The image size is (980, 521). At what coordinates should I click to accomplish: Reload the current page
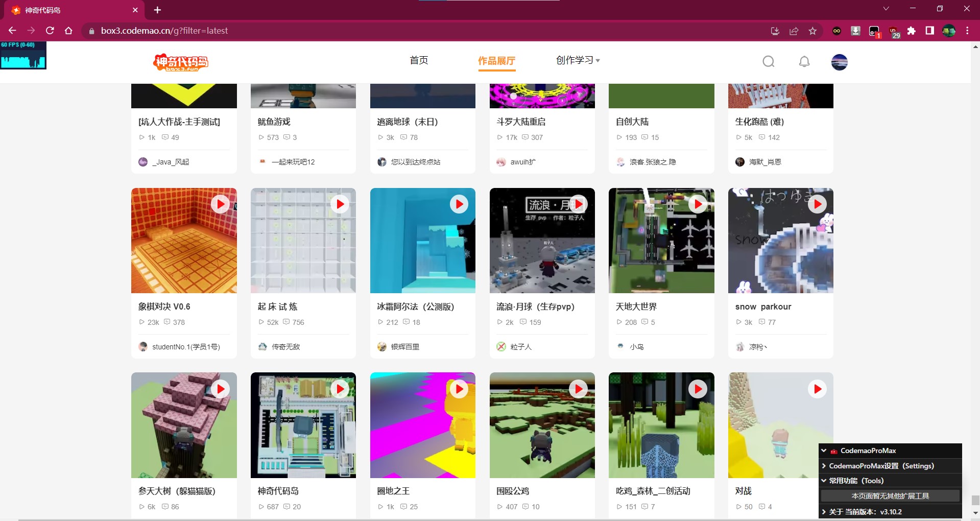pyautogui.click(x=50, y=31)
